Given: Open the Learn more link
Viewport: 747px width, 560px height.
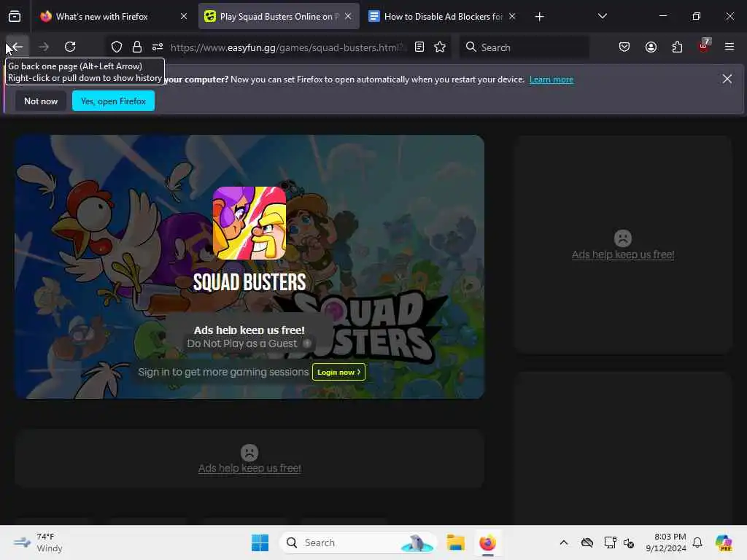Looking at the screenshot, I should (x=551, y=79).
